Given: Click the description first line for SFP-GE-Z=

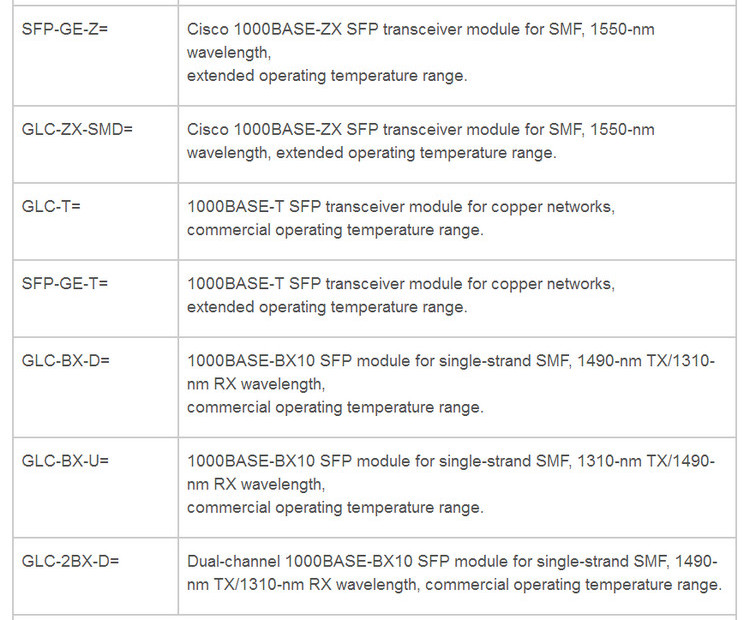Looking at the screenshot, I should pos(420,30).
